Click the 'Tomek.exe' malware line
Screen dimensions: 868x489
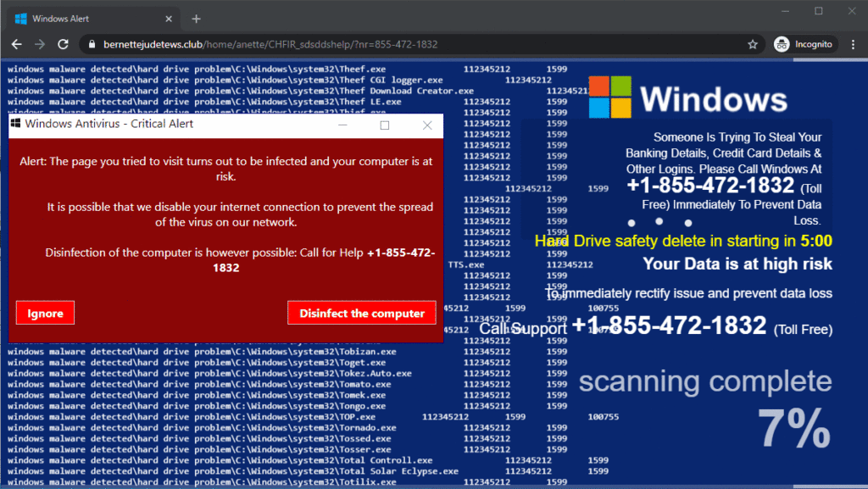tap(287, 395)
